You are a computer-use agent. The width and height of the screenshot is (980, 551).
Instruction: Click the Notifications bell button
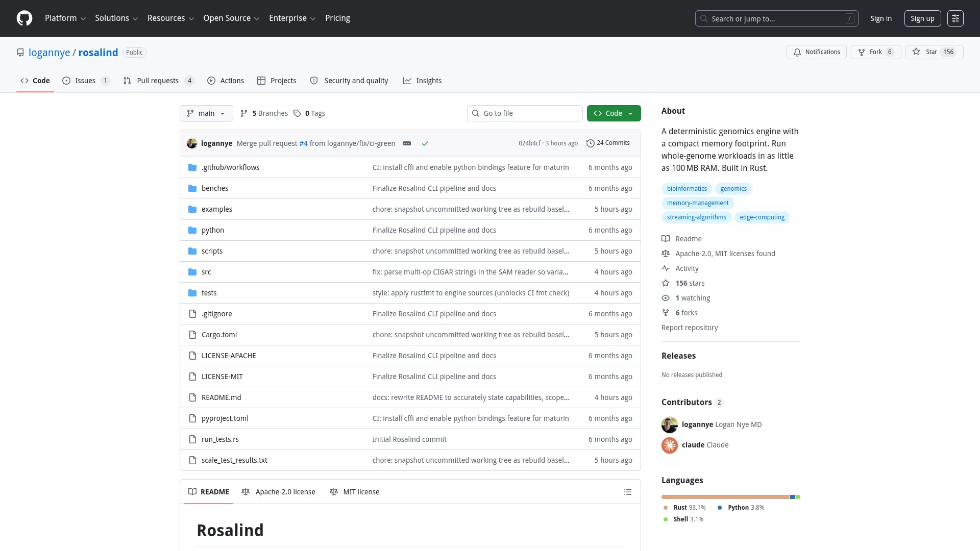(x=817, y=52)
